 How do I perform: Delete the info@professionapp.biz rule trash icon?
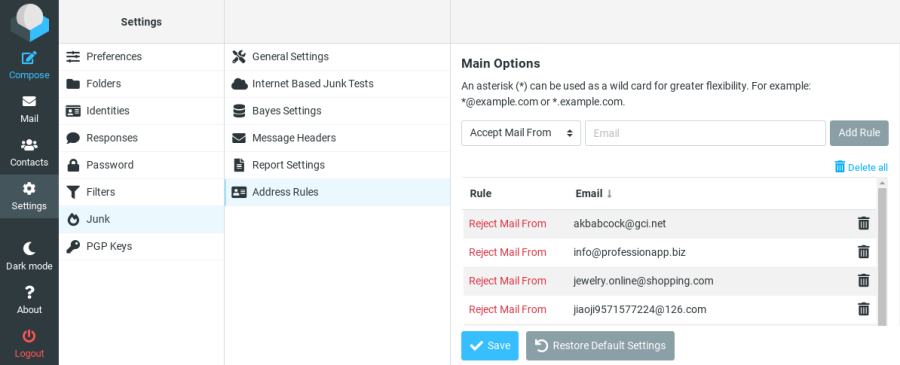pos(863,252)
